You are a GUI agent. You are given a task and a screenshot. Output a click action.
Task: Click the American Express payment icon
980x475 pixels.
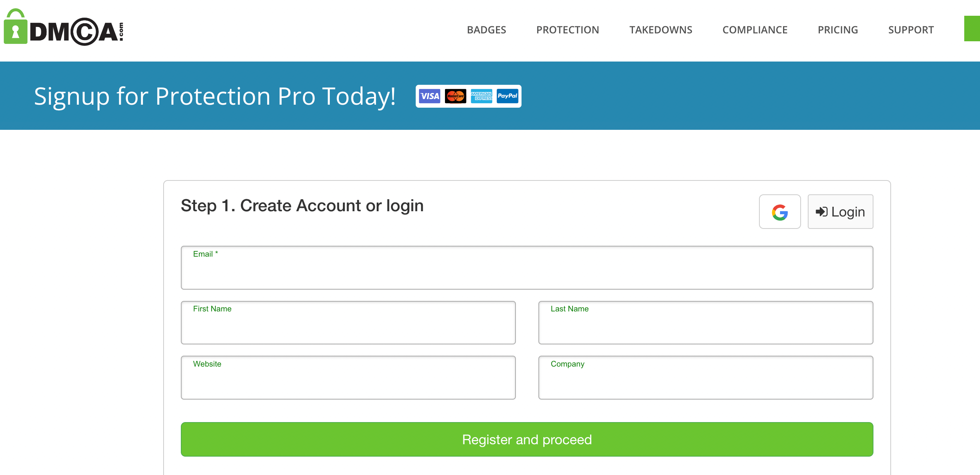481,96
